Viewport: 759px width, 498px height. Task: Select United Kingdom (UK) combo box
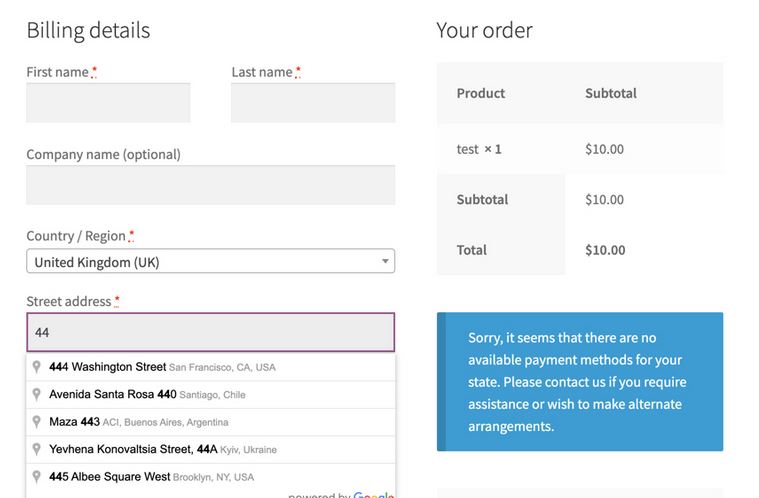pos(211,261)
